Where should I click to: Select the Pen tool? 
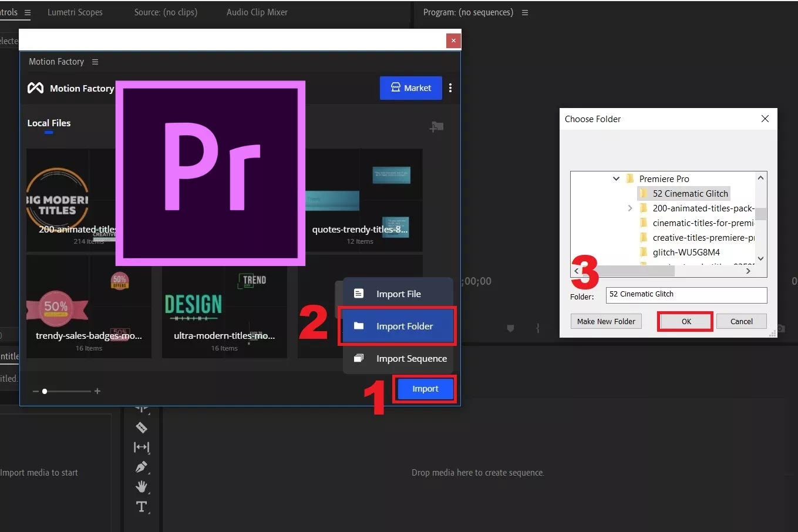[x=142, y=467]
